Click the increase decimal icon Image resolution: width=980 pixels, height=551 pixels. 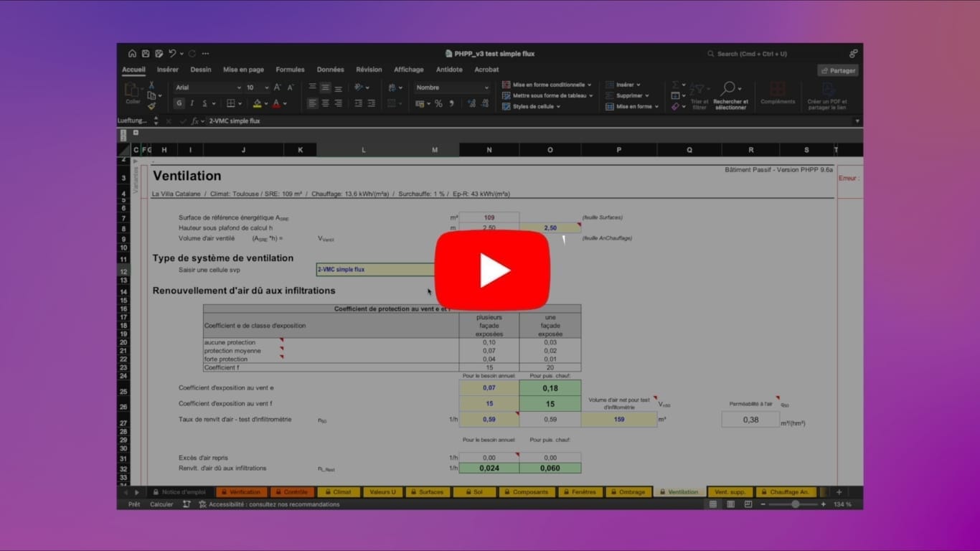tap(471, 103)
